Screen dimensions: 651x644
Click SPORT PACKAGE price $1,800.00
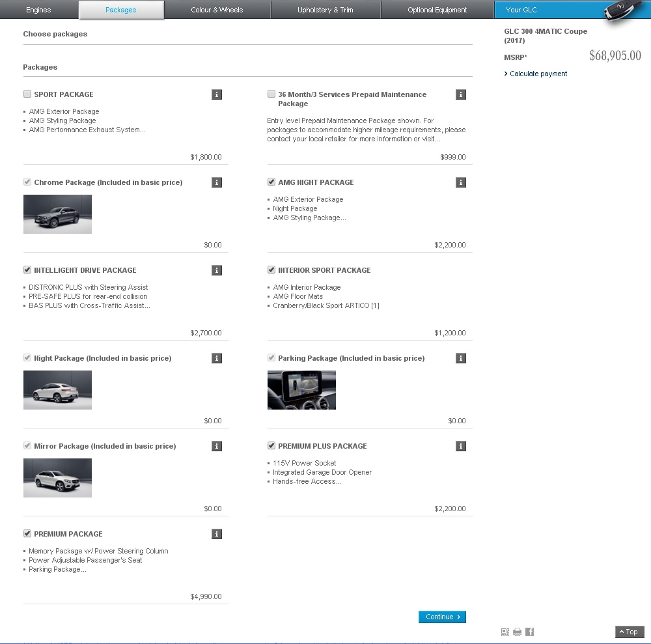point(206,157)
